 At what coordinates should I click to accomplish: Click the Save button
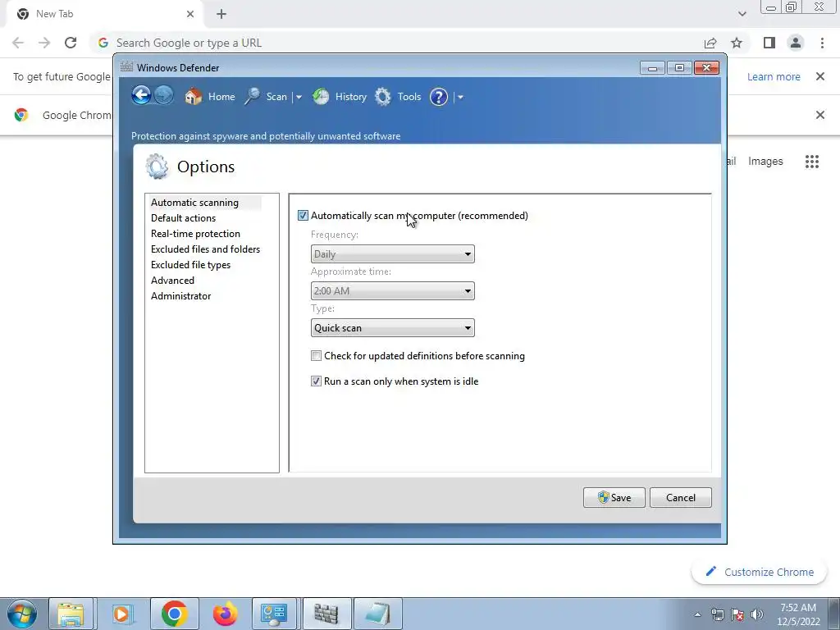[614, 498]
